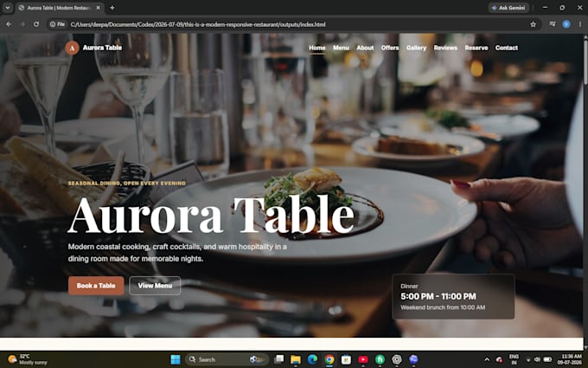Click the Ask Gemini button

point(508,8)
